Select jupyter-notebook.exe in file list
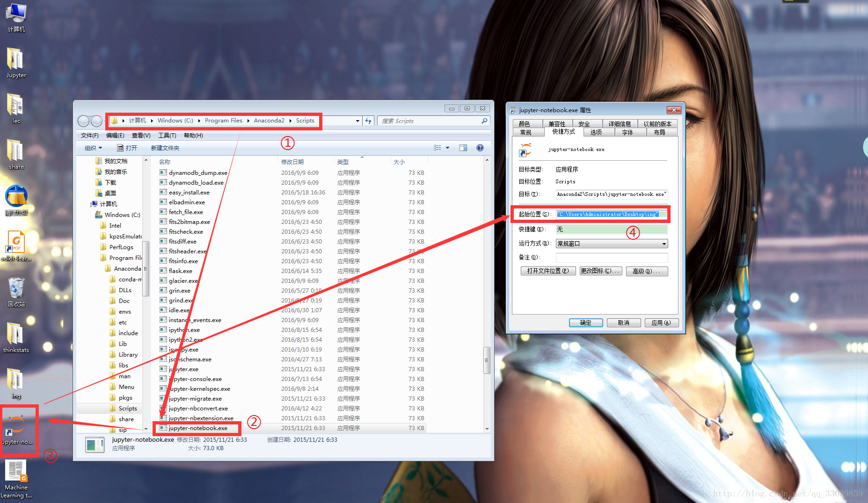The image size is (868, 503). coord(197,428)
